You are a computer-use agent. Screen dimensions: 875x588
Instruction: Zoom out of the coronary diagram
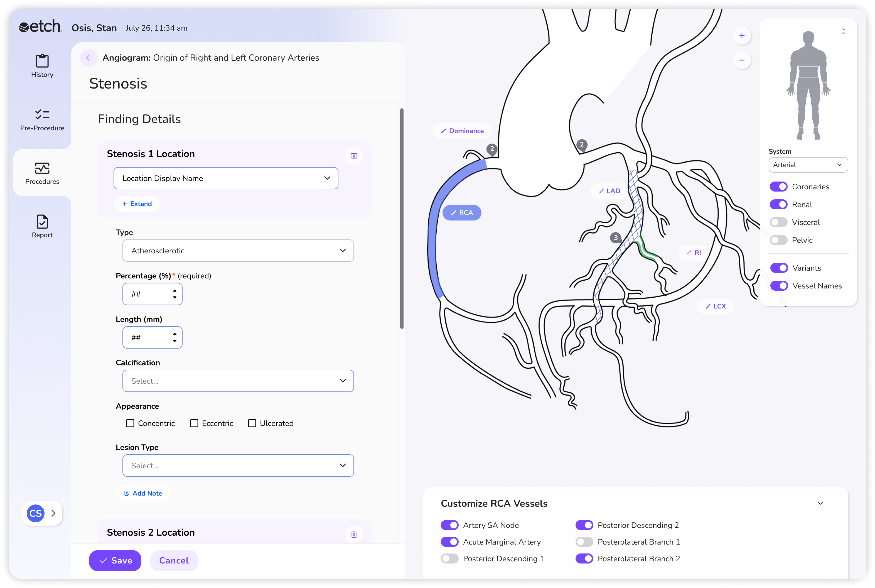click(741, 60)
